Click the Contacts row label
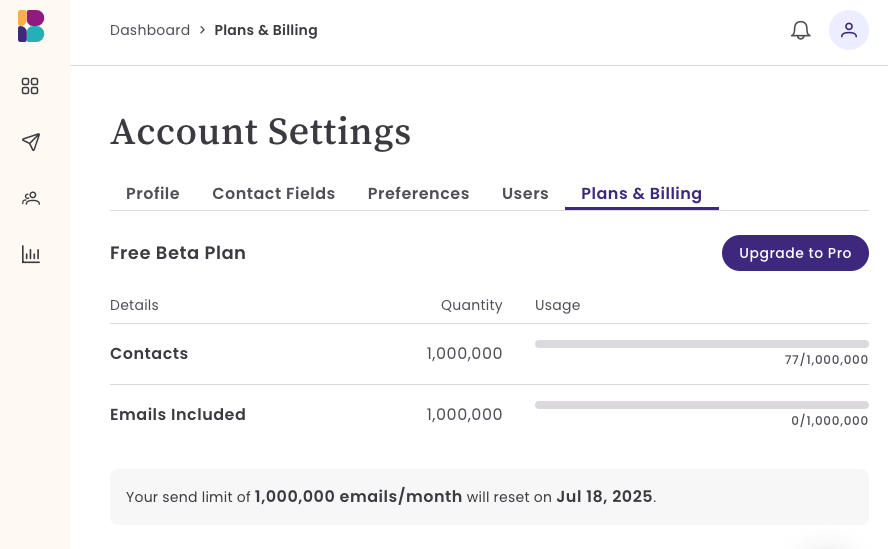The height and width of the screenshot is (549, 888). pos(149,353)
